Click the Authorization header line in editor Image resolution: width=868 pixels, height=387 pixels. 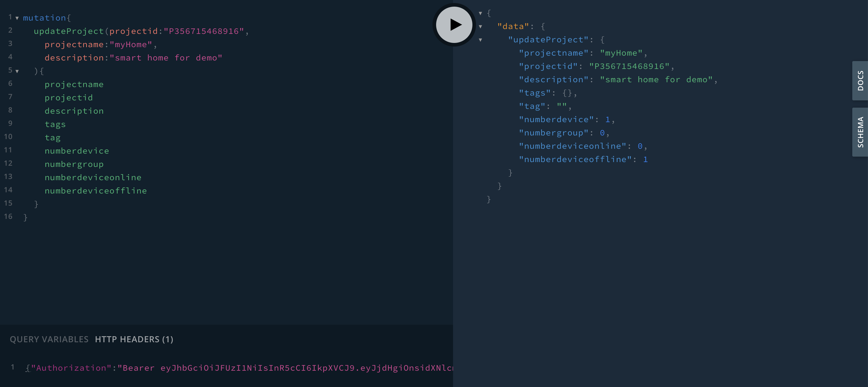click(239, 368)
